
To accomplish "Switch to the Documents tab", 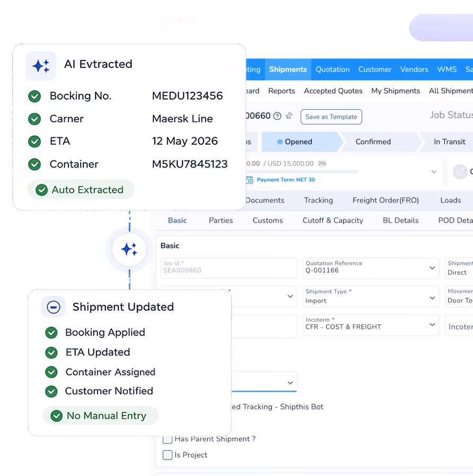I will [265, 200].
